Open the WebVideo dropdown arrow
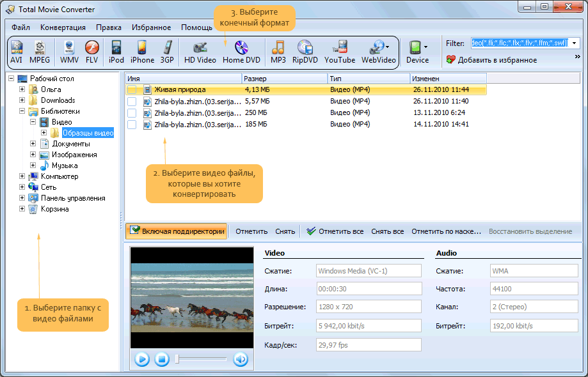Image resolution: width=588 pixels, height=377 pixels. tap(387, 47)
